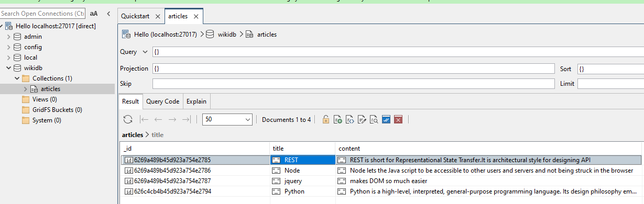644x204 pixels.
Task: Select the Node title cell
Action: pos(302,171)
